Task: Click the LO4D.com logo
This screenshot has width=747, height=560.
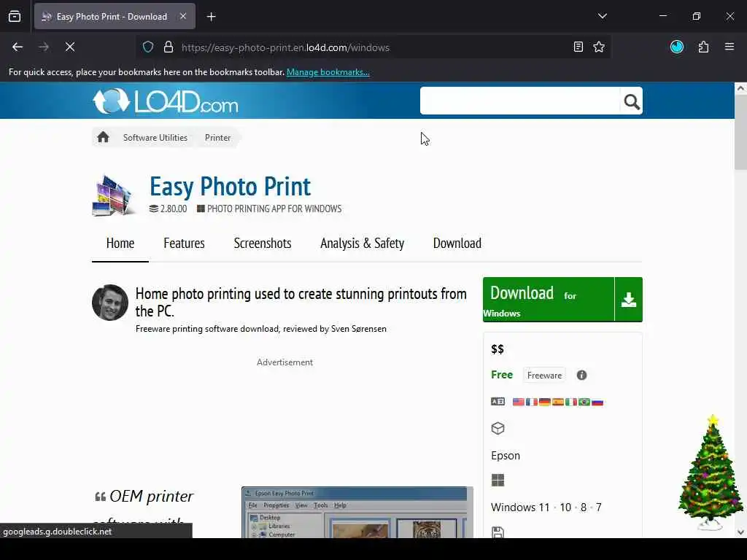Action: coord(166,101)
